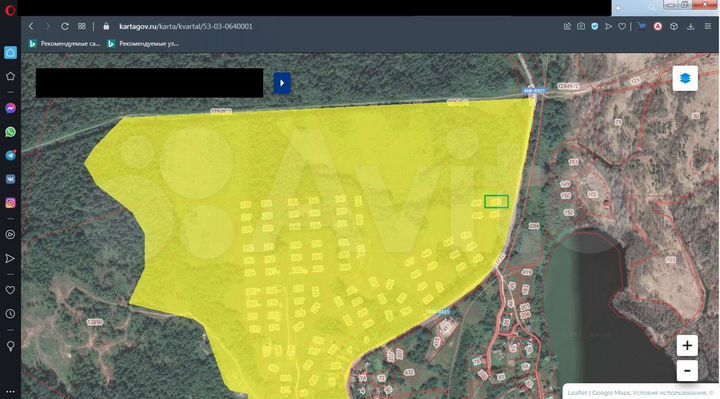Select parcel label 204 near road
The width and height of the screenshot is (720, 399).
point(534,226)
